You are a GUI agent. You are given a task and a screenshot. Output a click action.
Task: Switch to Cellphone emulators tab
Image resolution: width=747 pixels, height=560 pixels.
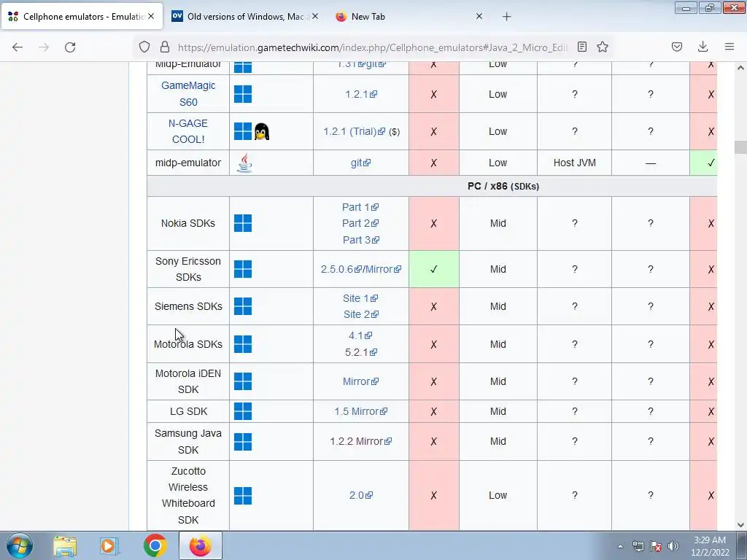click(82, 16)
